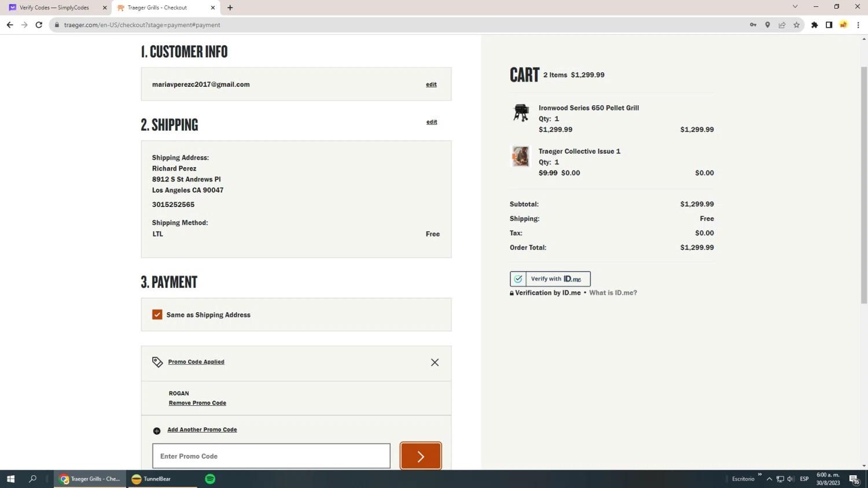
Task: Click Add Another Promo Code link
Action: [202, 430]
